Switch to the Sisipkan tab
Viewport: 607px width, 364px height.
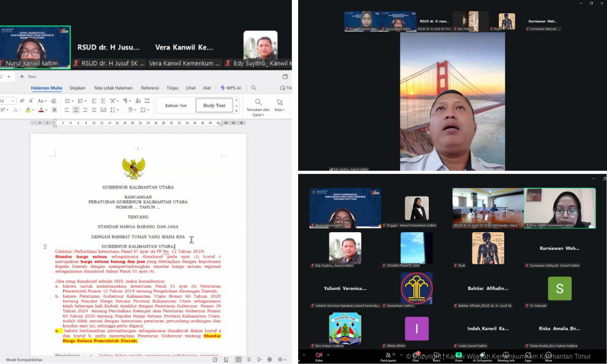77,88
